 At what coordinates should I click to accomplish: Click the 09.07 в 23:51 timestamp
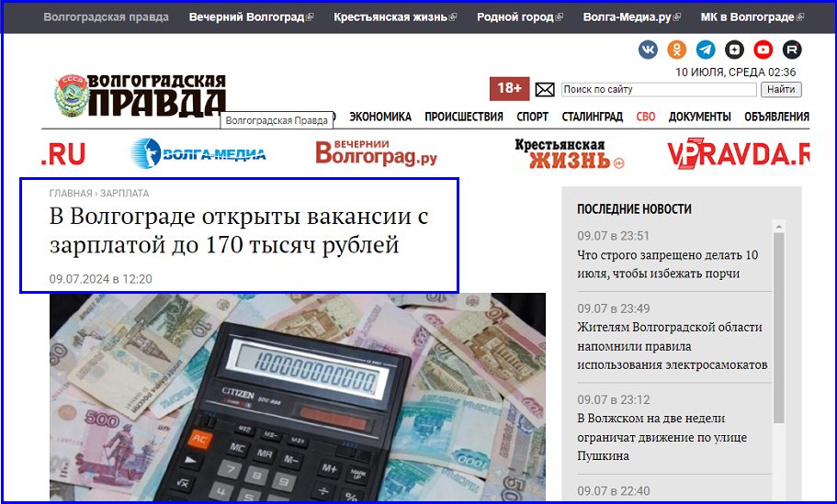[x=614, y=236]
